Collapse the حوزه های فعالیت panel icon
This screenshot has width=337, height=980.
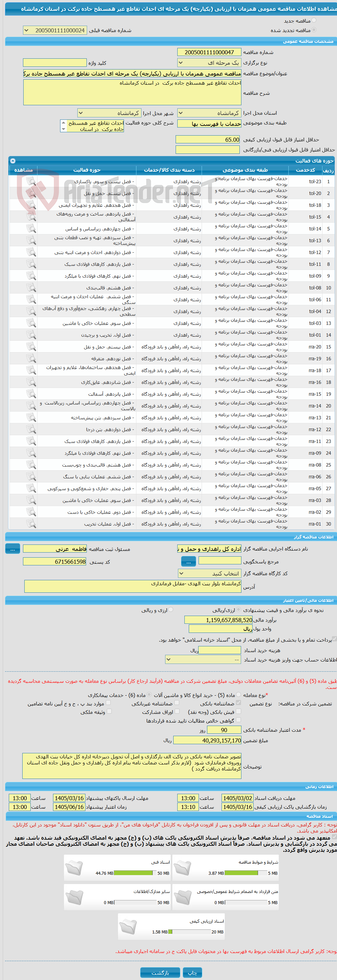tap(13, 161)
